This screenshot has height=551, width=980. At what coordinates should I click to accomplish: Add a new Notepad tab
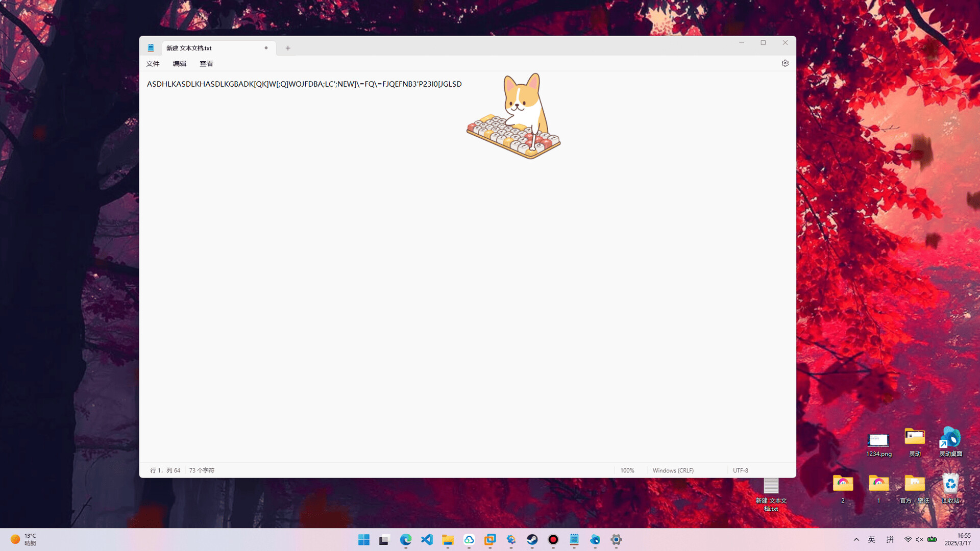point(288,48)
